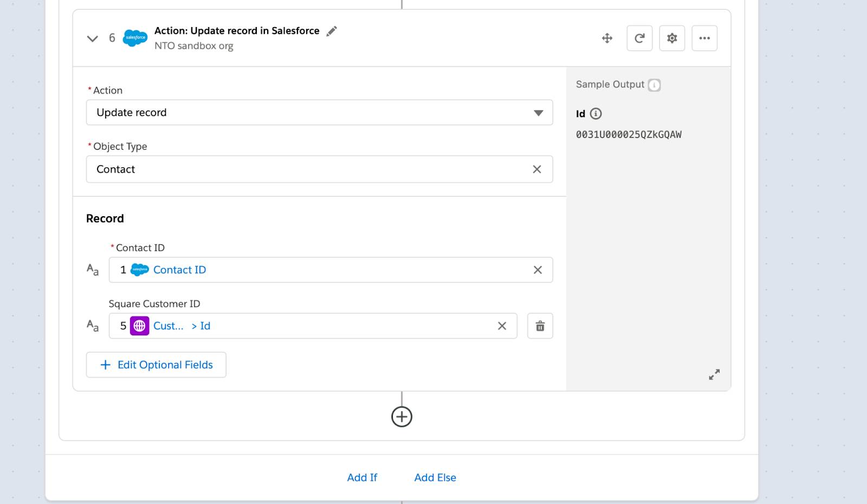Click the Add Else link

(x=435, y=477)
